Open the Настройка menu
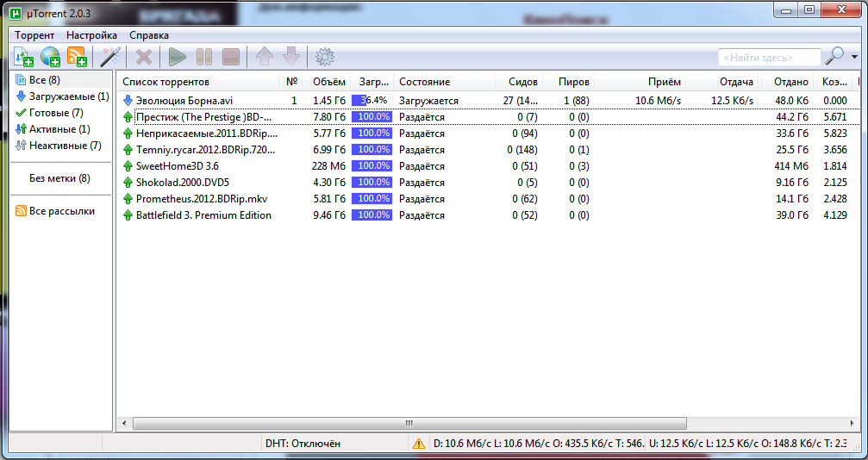Viewport: 868px width, 460px height. click(x=92, y=34)
